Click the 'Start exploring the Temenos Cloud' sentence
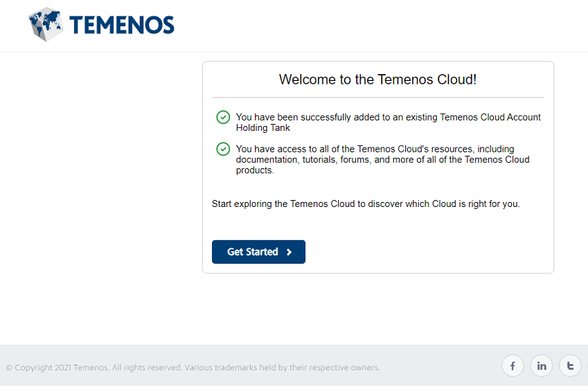 pos(365,204)
